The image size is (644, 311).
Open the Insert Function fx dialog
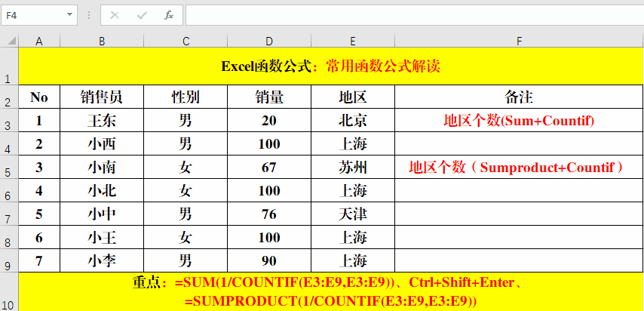169,16
